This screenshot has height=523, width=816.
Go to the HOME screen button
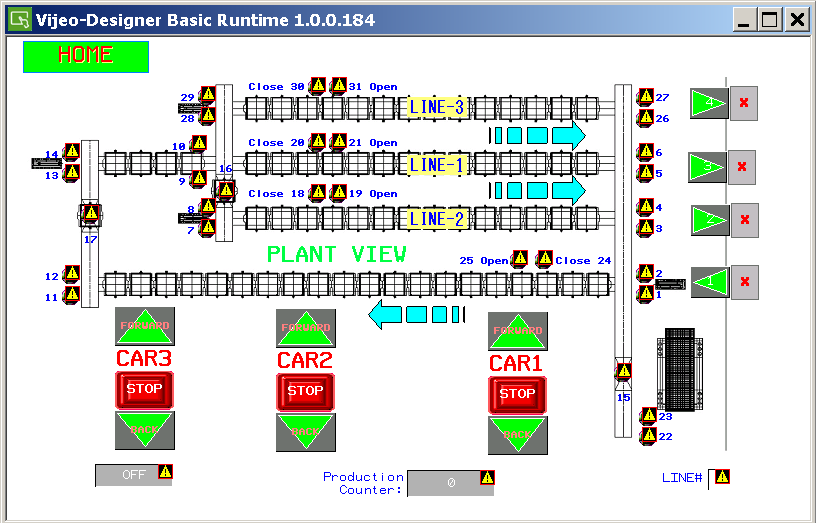point(86,57)
